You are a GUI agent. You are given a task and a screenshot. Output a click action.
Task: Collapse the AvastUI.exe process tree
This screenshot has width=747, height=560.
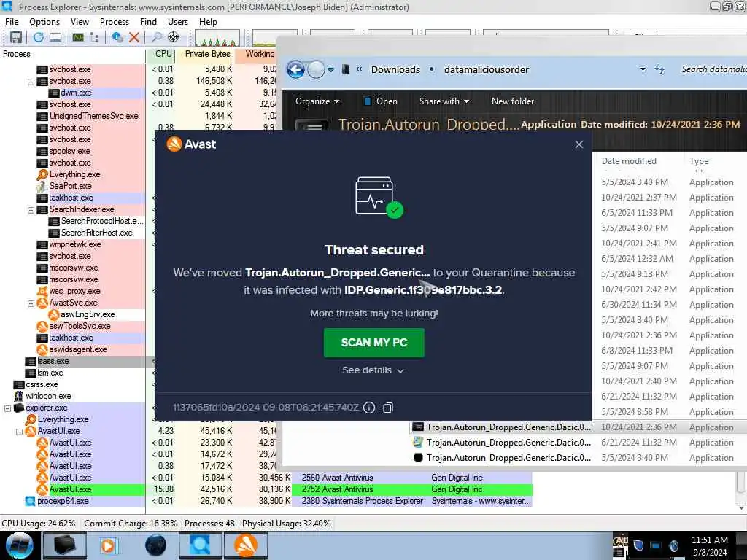[x=19, y=432]
